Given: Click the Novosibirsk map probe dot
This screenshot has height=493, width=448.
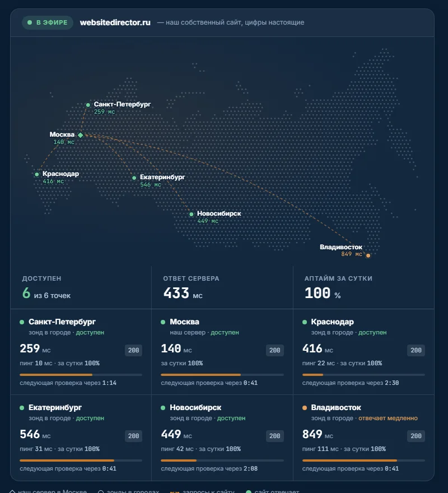Looking at the screenshot, I should point(192,215).
